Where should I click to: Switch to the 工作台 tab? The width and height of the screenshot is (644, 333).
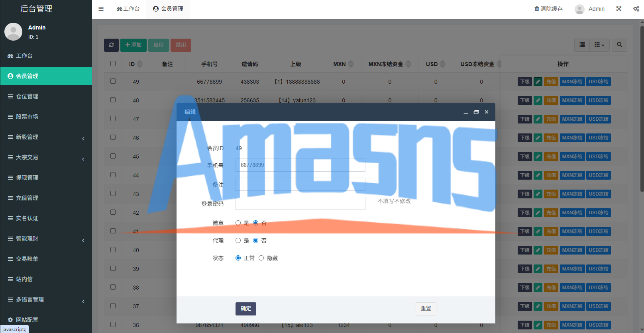pos(128,9)
